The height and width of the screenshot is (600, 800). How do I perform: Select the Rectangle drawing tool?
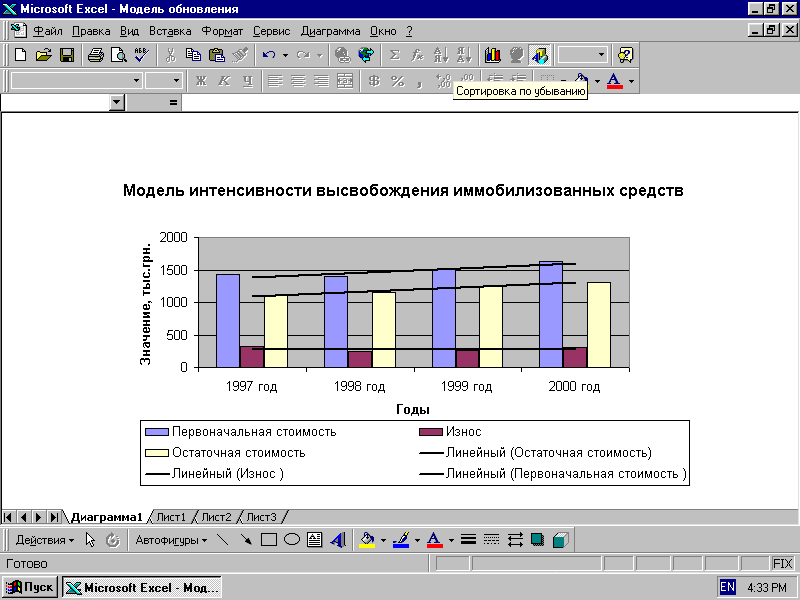[x=268, y=540]
